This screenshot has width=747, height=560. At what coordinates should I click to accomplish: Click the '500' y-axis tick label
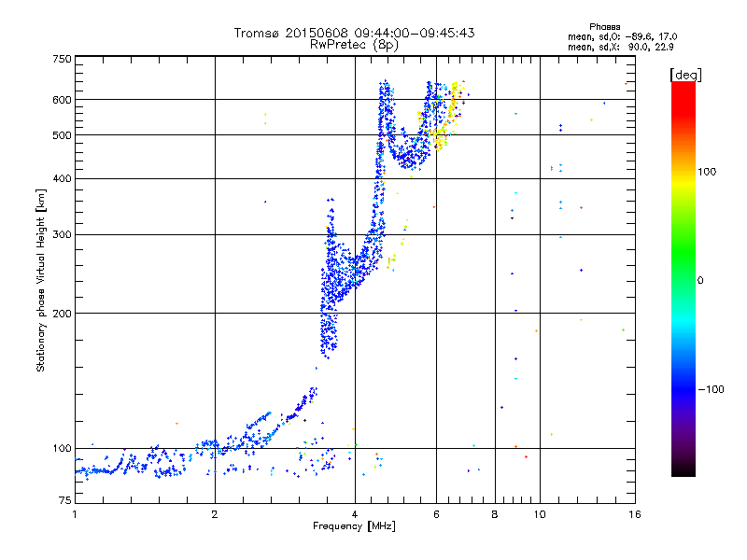62,135
